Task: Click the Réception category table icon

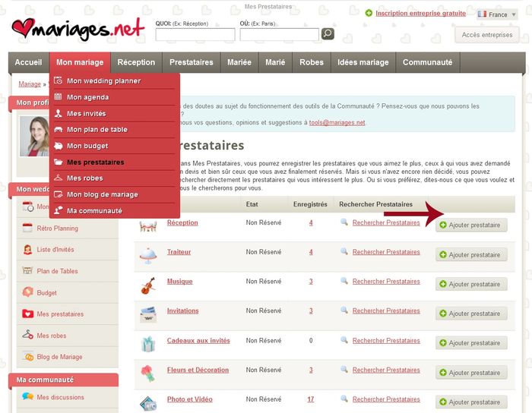Action: point(148,225)
